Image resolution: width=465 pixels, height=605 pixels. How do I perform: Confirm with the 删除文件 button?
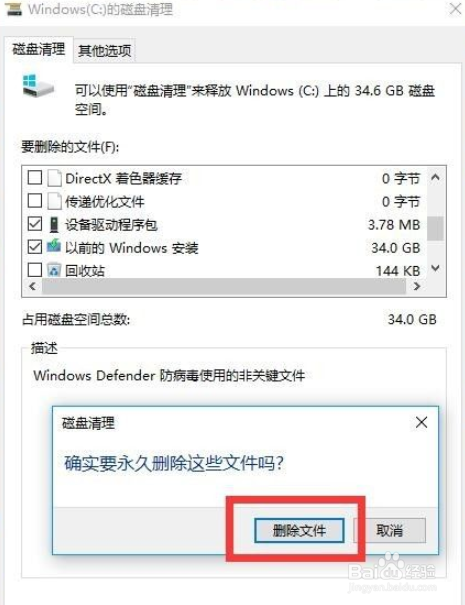pyautogui.click(x=299, y=531)
